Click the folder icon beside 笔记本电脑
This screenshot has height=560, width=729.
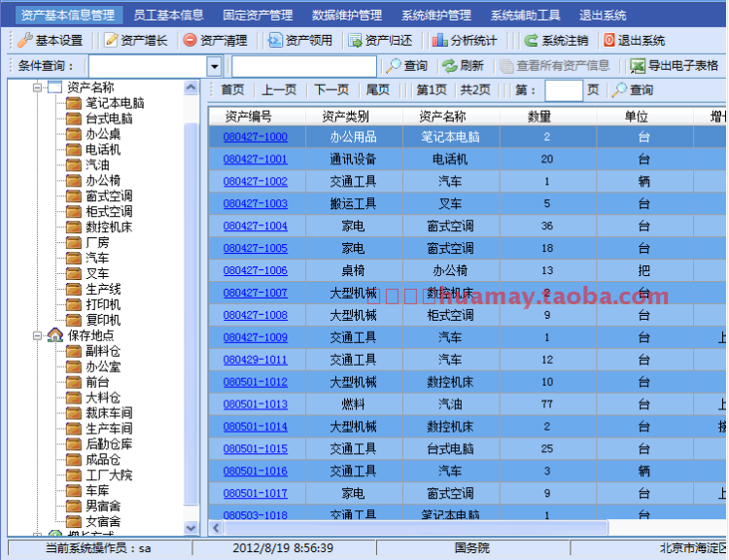74,103
